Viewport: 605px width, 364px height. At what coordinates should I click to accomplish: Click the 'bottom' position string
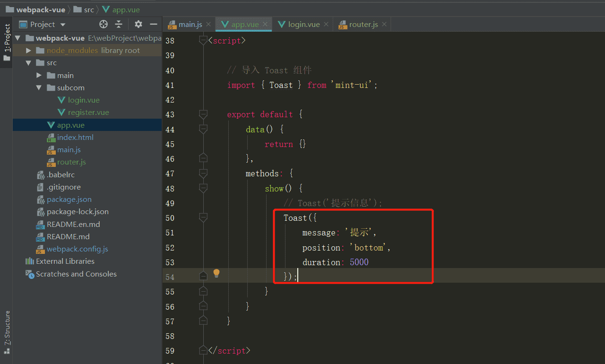tap(368, 248)
